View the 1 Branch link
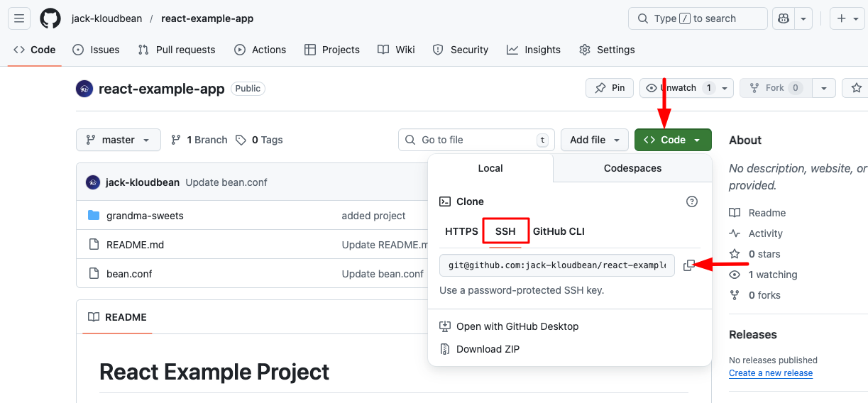 point(199,140)
